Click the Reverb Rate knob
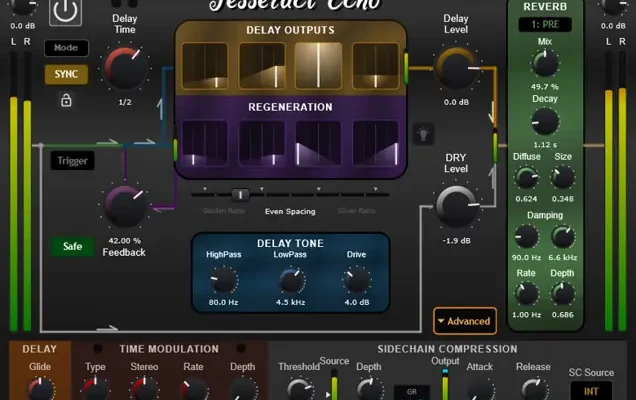 tap(526, 294)
